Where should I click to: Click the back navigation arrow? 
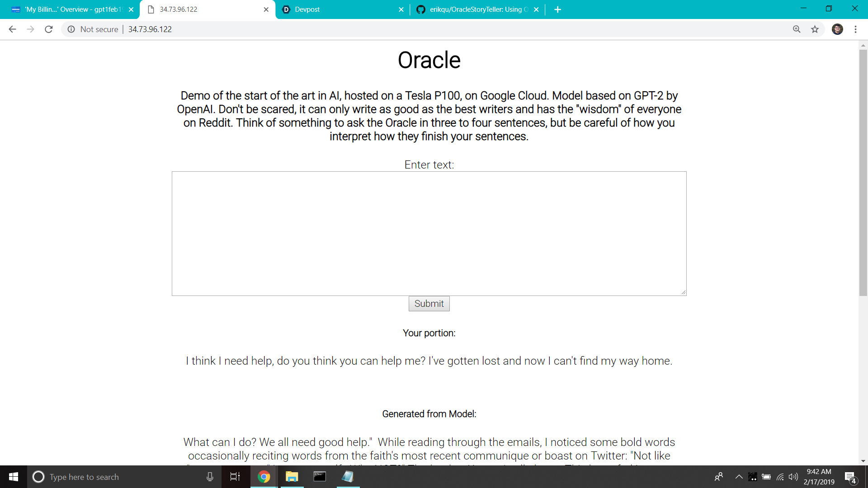point(12,29)
